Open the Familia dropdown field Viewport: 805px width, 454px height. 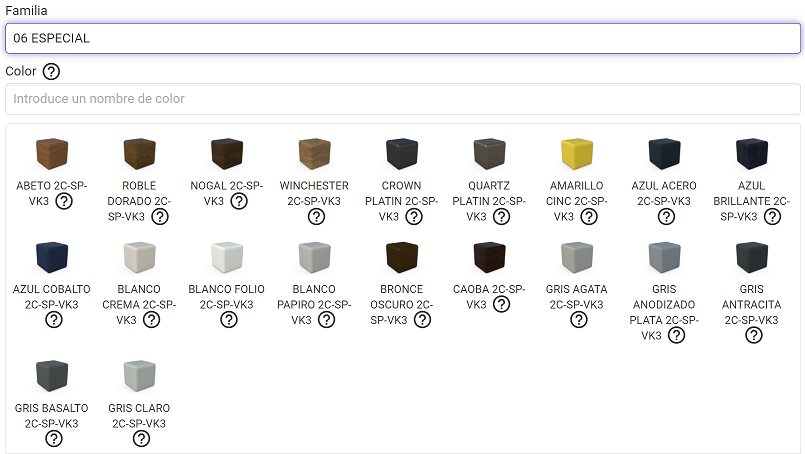(402, 38)
